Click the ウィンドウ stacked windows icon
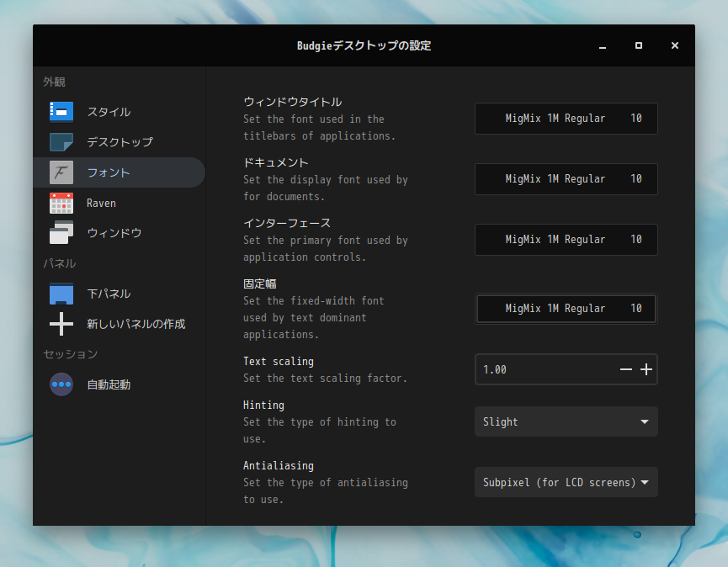The height and width of the screenshot is (567, 728). [61, 232]
